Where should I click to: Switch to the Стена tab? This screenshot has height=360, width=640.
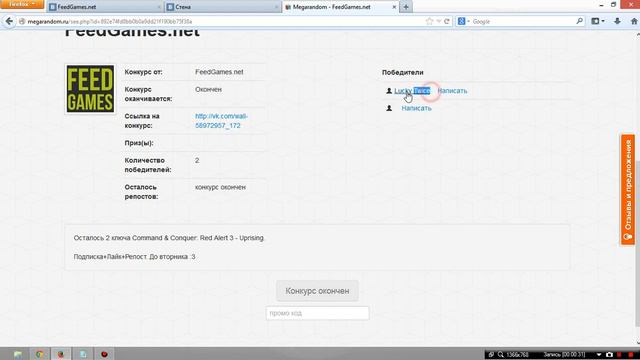click(223, 7)
